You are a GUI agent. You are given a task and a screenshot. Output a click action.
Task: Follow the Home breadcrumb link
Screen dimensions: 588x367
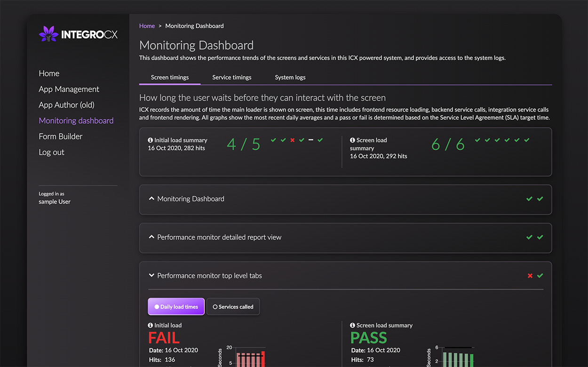pos(147,26)
